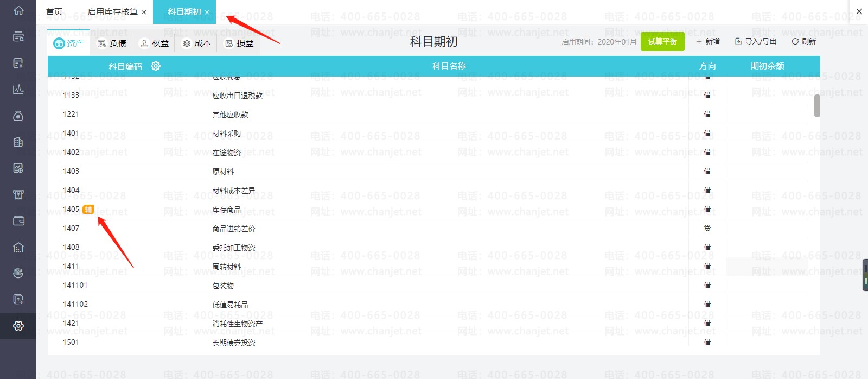
Task: Open the line chart sidebar icon
Action: click(x=18, y=89)
